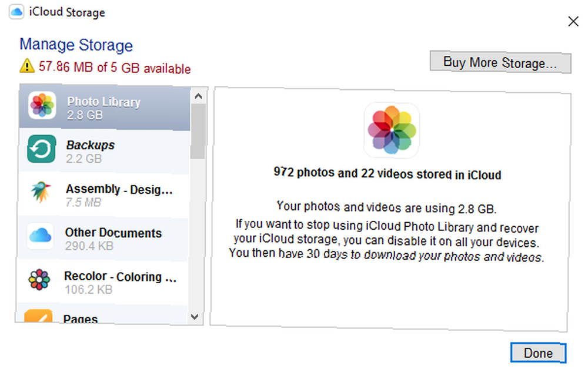Screen dimensions: 588x379
Task: Click the orange Pages app icon
Action: pos(38,316)
